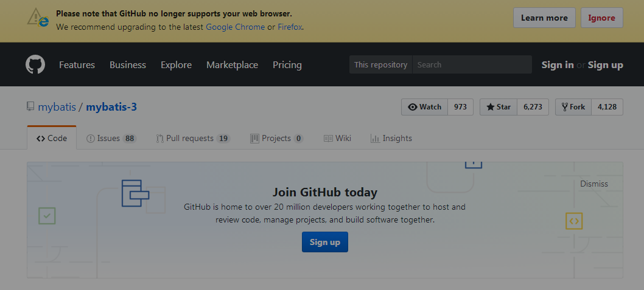Screen dimensions: 644x290
Task: Open the Google Chrome upgrade link
Action: [235, 27]
